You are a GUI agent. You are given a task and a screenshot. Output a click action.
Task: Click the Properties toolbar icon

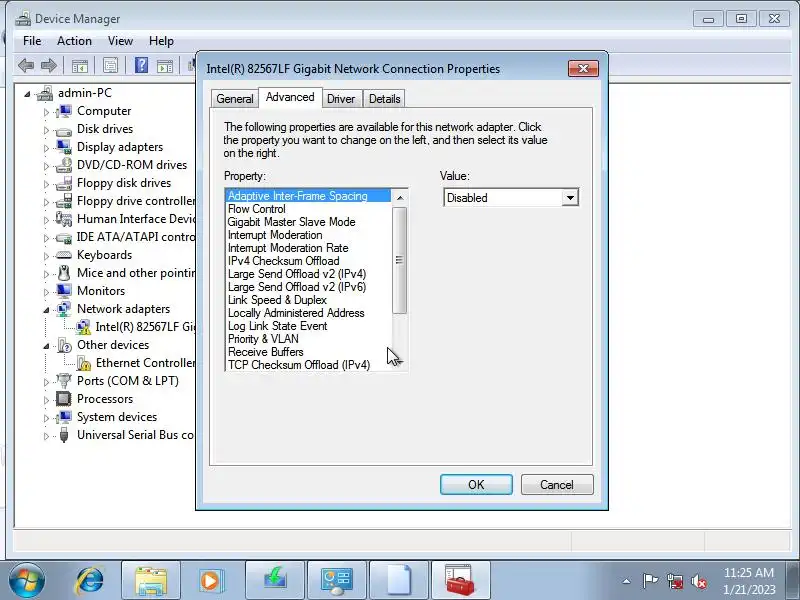110,65
